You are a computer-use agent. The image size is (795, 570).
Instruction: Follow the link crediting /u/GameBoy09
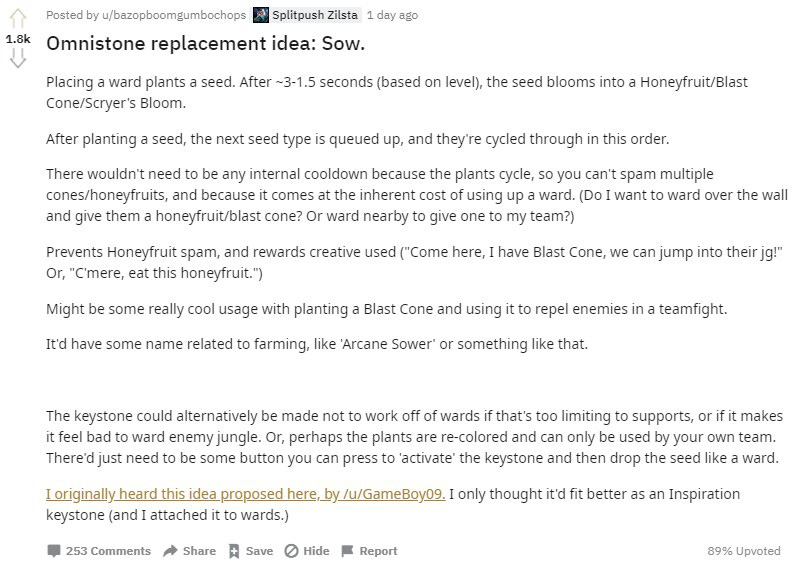click(x=245, y=494)
